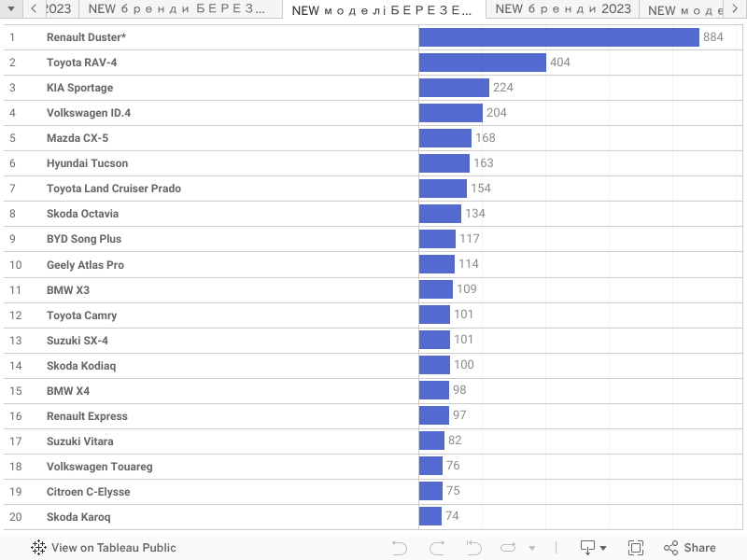747x560 pixels.
Task: Click the value 134 beside Octavia bar
Action: pyautogui.click(x=475, y=214)
